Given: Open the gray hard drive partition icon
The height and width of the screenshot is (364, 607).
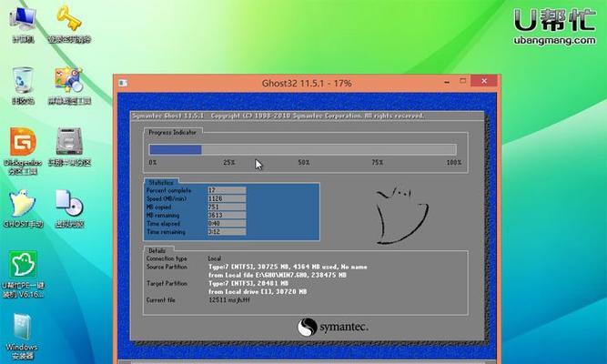Looking at the screenshot, I should 69,142.
